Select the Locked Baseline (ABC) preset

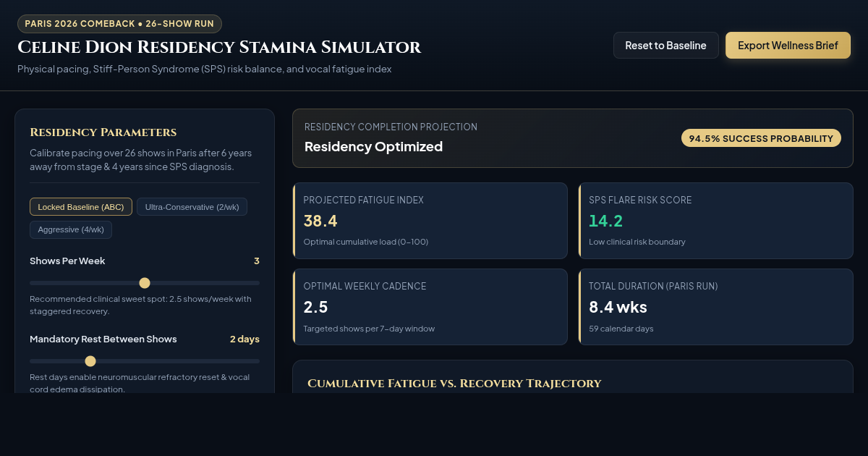[81, 207]
